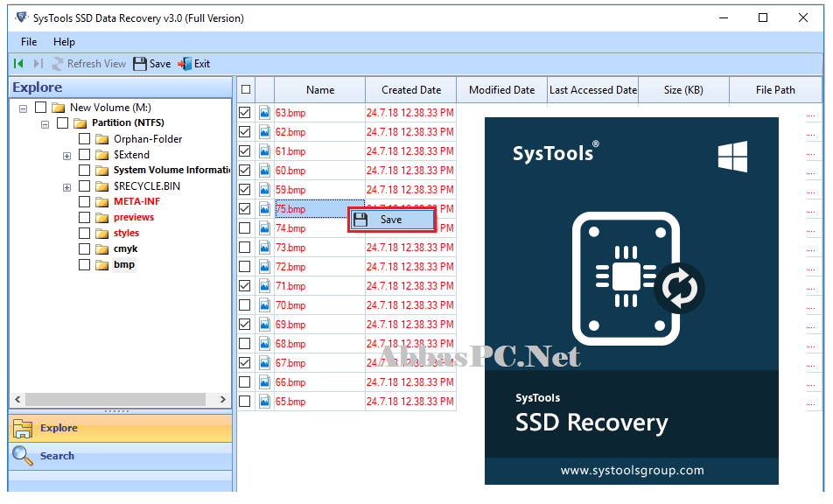Collapse the New Volume (M:) tree node
The height and width of the screenshot is (504, 833).
pyautogui.click(x=24, y=108)
